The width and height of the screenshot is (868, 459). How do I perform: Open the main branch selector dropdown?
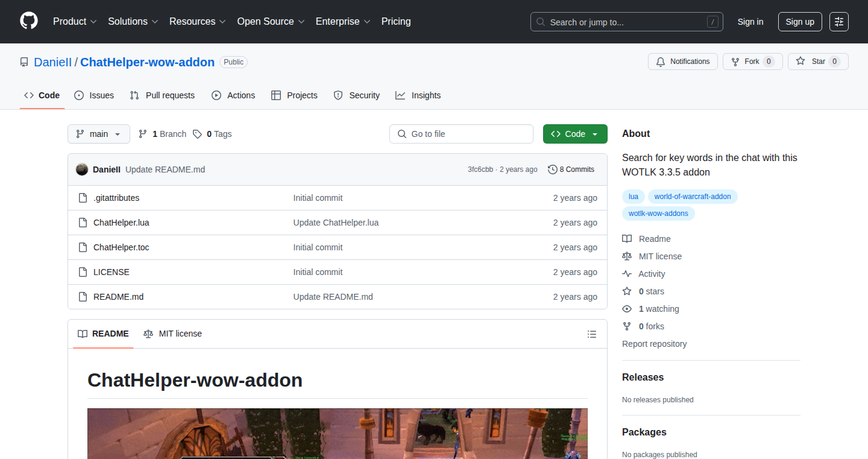99,134
